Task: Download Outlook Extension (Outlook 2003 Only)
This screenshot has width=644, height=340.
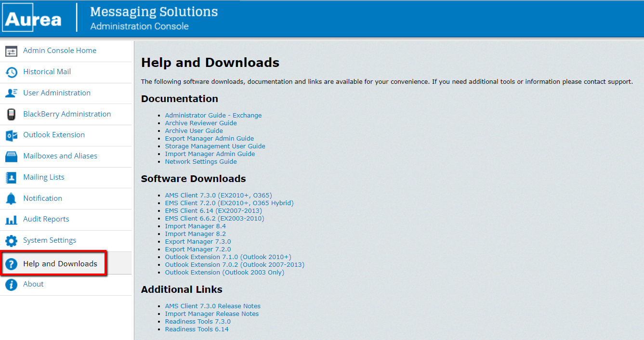Action: (x=225, y=273)
